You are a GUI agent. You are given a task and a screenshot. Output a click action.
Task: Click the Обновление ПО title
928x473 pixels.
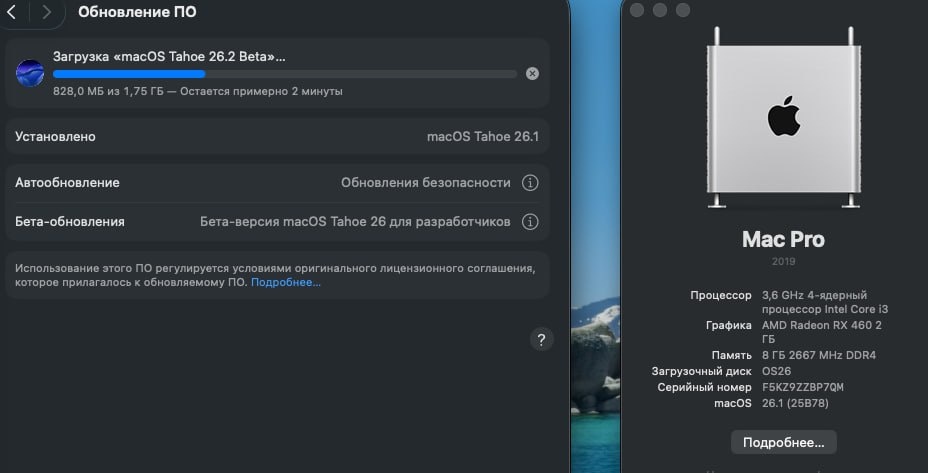[x=137, y=12]
